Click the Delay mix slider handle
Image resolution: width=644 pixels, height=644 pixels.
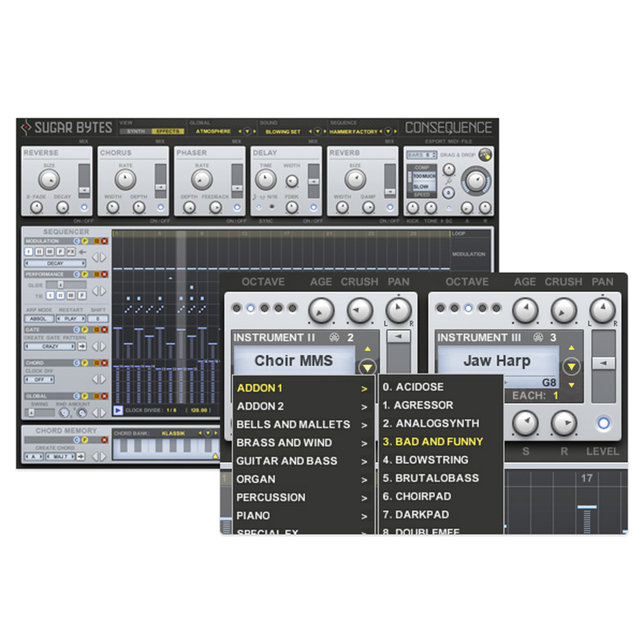pyautogui.click(x=313, y=181)
